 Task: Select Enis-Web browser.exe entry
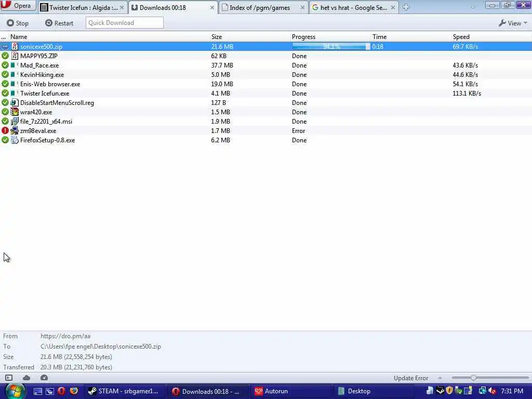pos(266,84)
